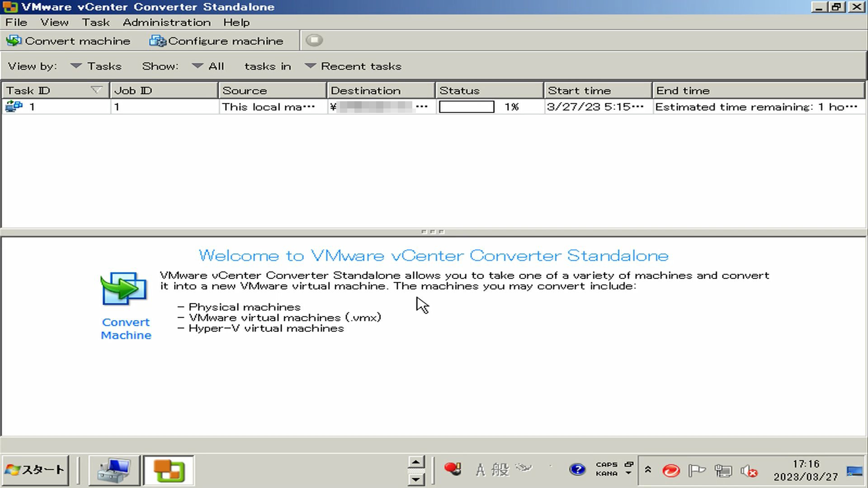The height and width of the screenshot is (488, 868).
Task: Open the Task menu
Action: tap(95, 22)
